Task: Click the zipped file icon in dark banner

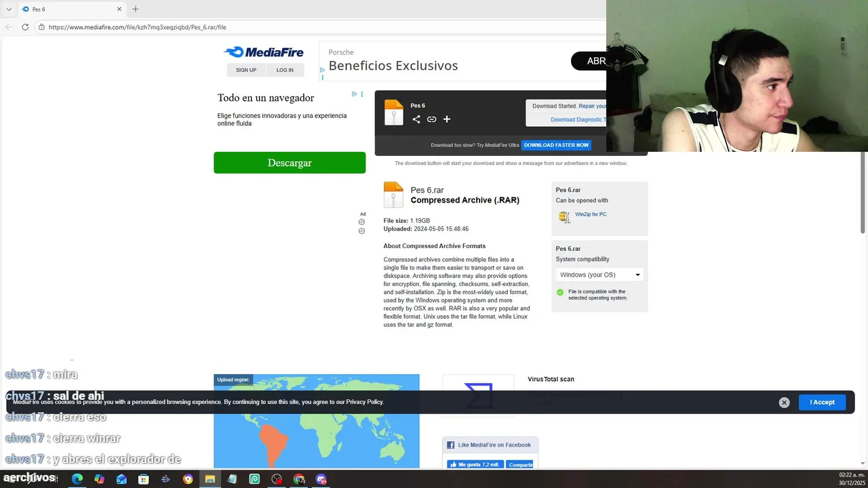Action: click(394, 113)
